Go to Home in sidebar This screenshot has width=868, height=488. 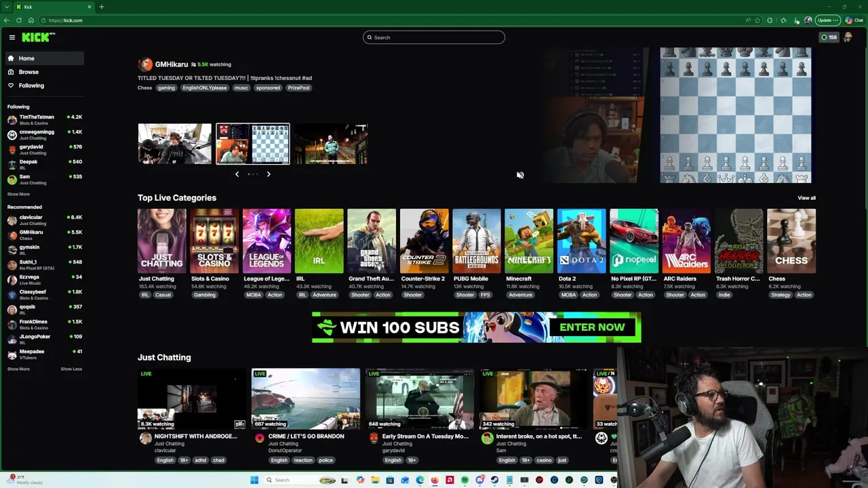pos(44,58)
